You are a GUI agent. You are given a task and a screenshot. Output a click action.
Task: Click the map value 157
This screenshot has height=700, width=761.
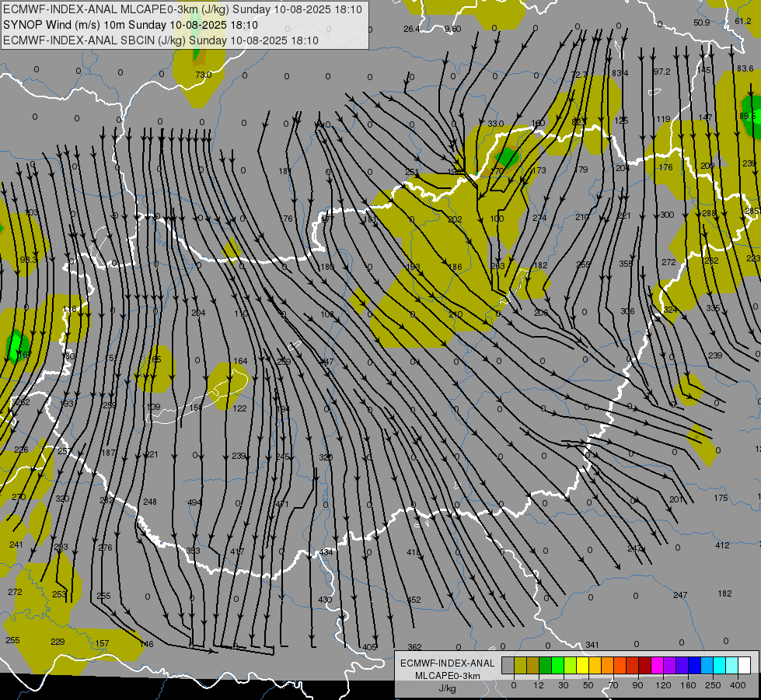coord(102,643)
